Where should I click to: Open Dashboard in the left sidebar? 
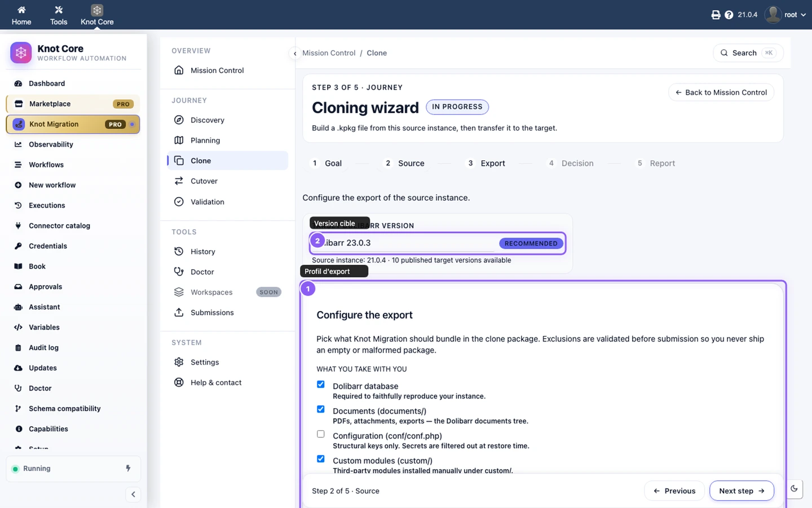[73, 84]
